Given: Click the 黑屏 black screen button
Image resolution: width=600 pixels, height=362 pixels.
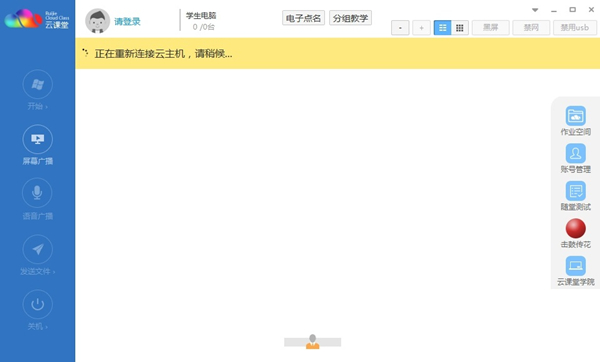Looking at the screenshot, I should (x=491, y=28).
